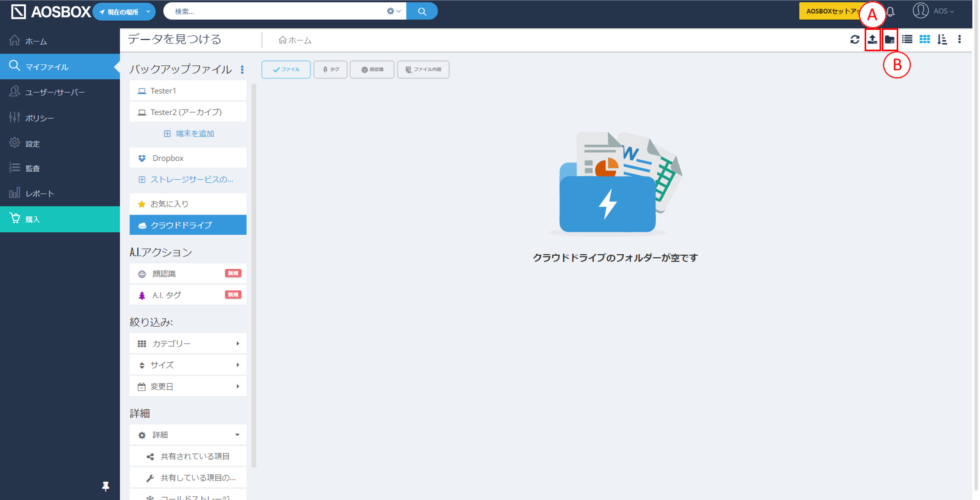Toggle the 顔認識 search filter
980x500 pixels.
[x=372, y=70]
